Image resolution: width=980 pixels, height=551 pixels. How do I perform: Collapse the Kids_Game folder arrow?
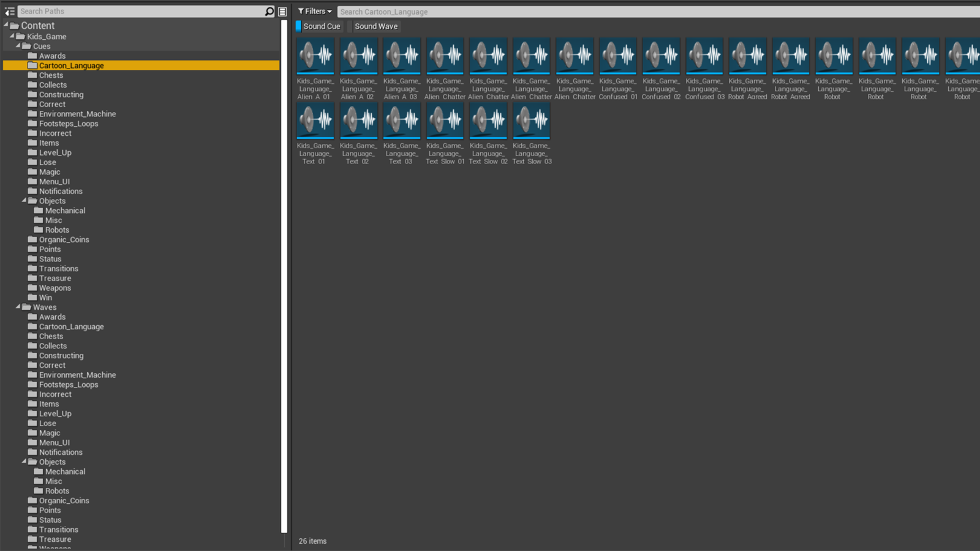point(12,36)
